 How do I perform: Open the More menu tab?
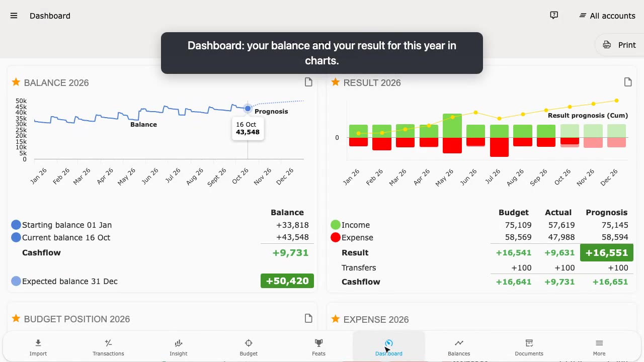point(599,347)
